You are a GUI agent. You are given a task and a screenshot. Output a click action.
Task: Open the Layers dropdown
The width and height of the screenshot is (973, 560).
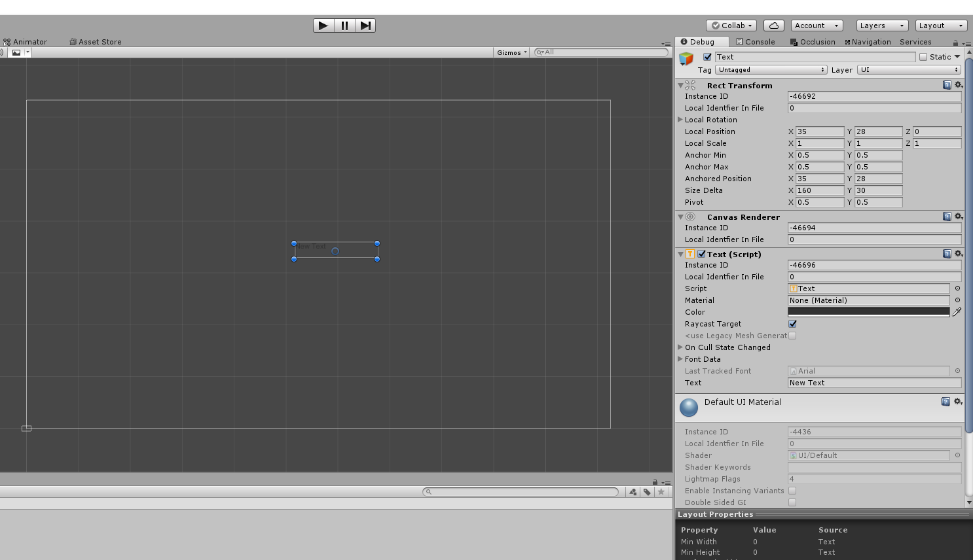coord(882,26)
